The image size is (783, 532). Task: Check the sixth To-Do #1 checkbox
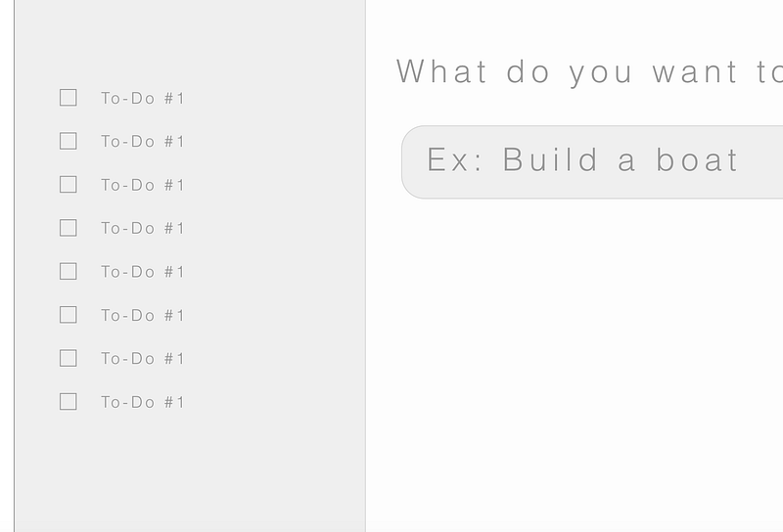68,315
